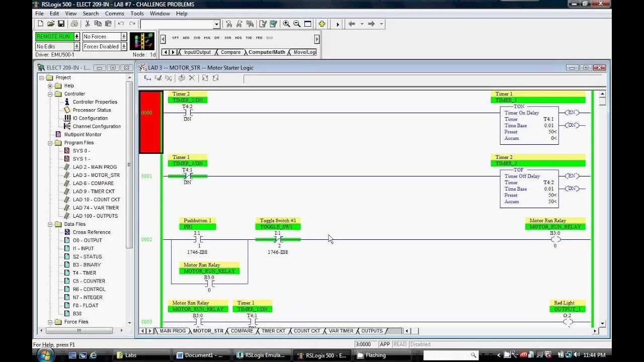
Task: Switch to the MAIN PROG ladder tab
Action: pyautogui.click(x=173, y=331)
